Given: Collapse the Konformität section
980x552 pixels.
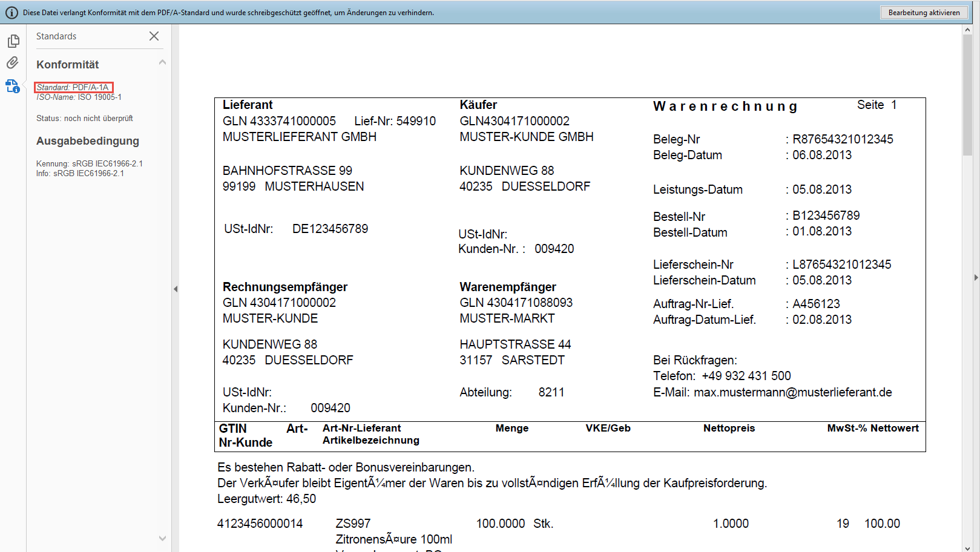Looking at the screenshot, I should pos(162,63).
